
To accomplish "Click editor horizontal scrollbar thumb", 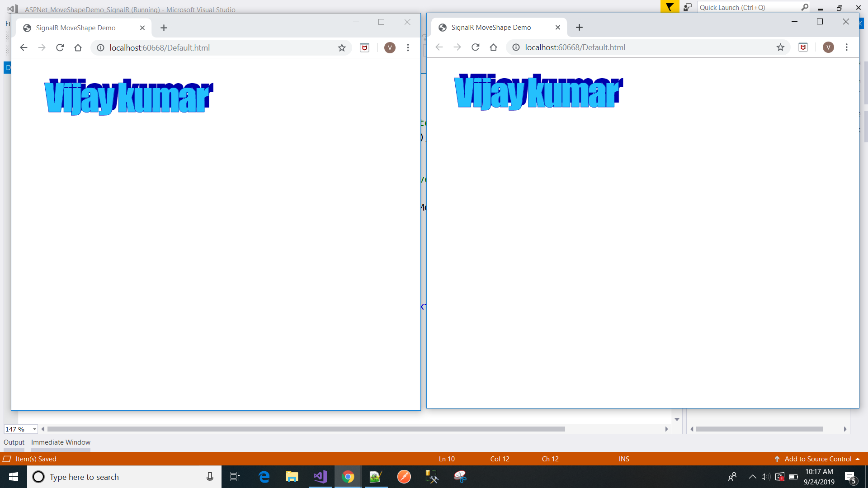I will click(306, 429).
